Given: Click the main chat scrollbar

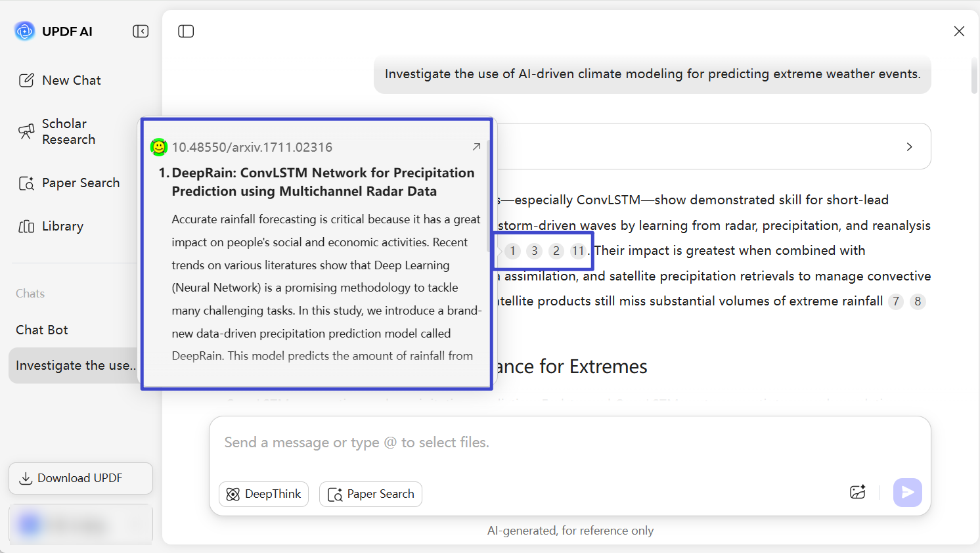Looking at the screenshot, I should pyautogui.click(x=974, y=76).
